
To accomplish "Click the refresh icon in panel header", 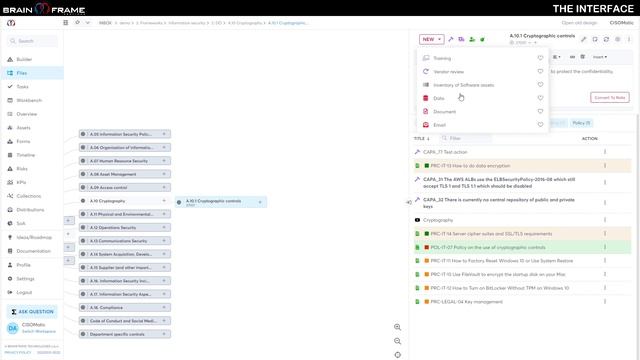I will 606,39.
